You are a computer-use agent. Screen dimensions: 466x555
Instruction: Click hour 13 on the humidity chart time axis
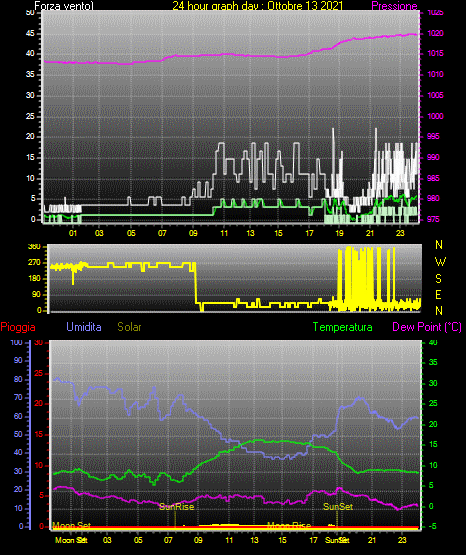254,540
